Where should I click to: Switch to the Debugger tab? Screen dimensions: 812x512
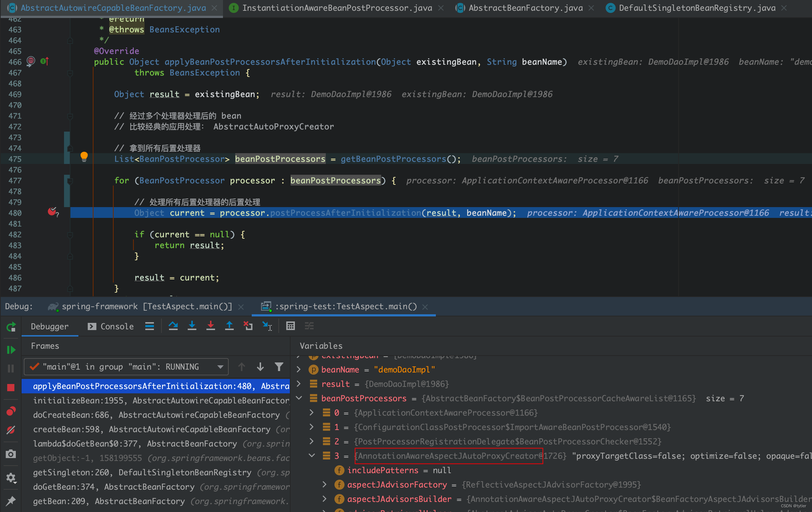tap(50, 326)
